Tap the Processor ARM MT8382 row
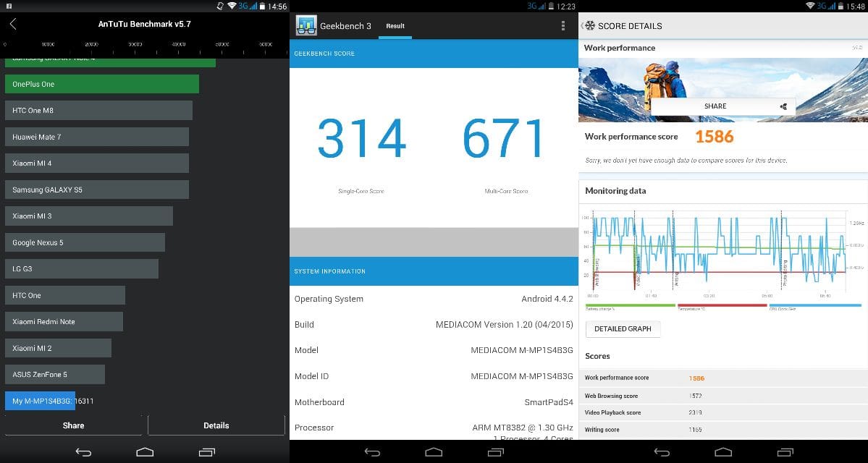Screen dimensions: 868x463 [434, 428]
